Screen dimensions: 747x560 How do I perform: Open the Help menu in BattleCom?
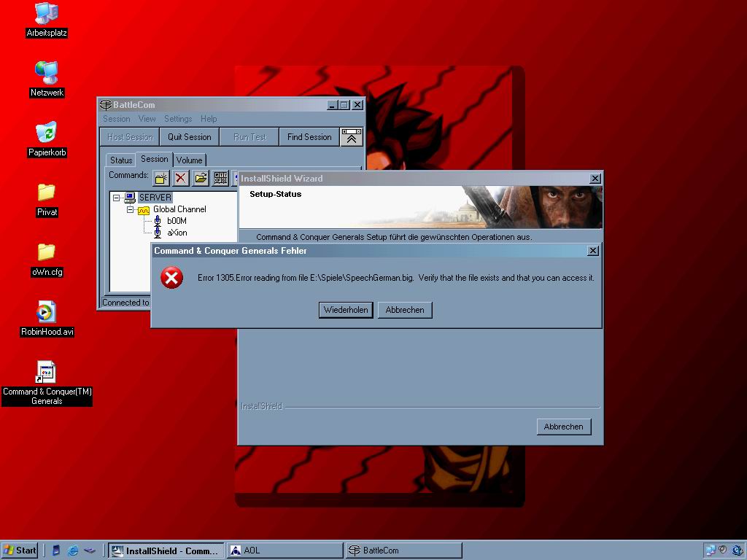209,119
